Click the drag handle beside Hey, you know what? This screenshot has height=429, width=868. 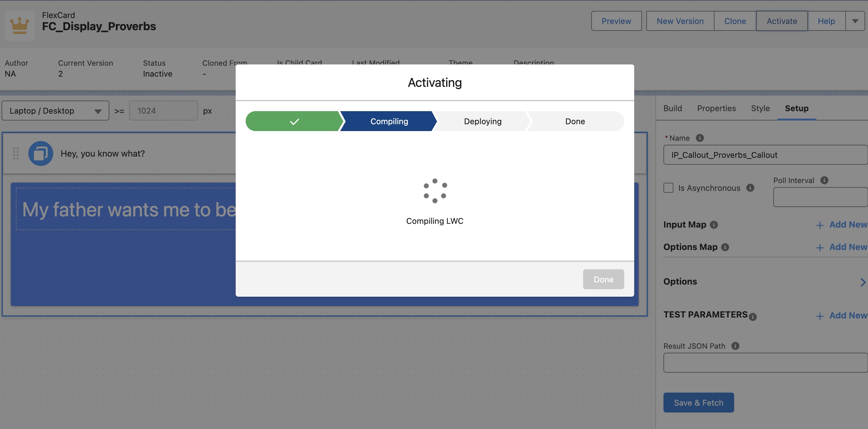(x=16, y=154)
